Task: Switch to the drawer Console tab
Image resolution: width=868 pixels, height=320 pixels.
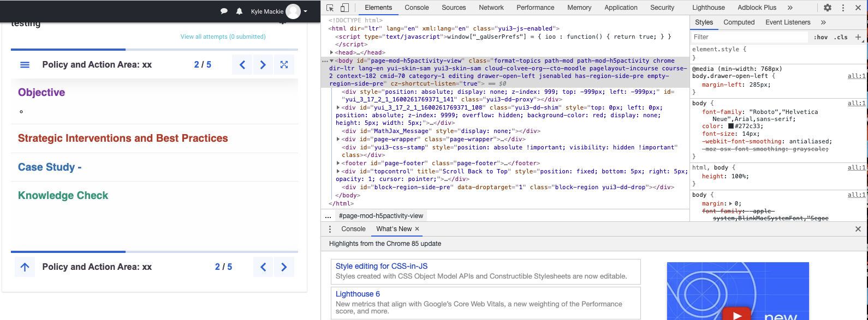Action: tap(353, 229)
